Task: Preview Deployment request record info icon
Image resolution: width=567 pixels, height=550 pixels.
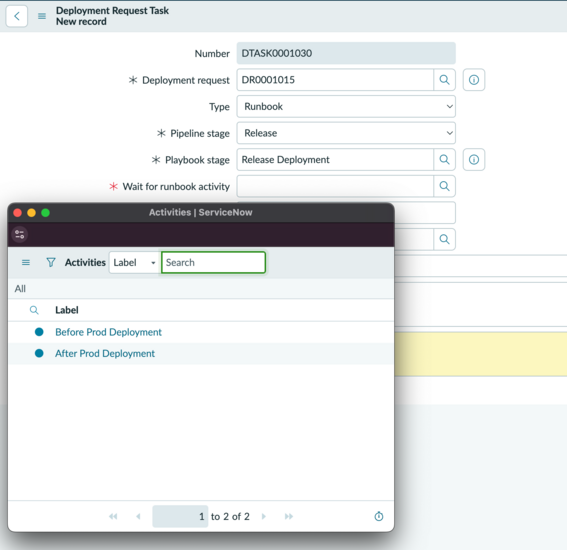Action: coord(474,80)
